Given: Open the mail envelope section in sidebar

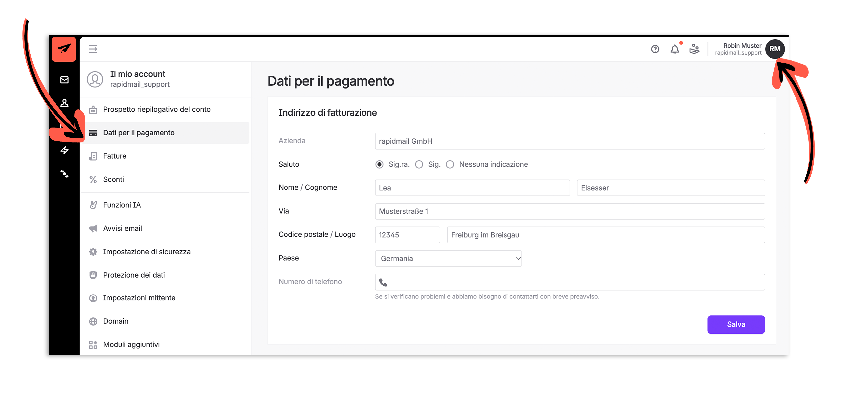Looking at the screenshot, I should (x=64, y=80).
